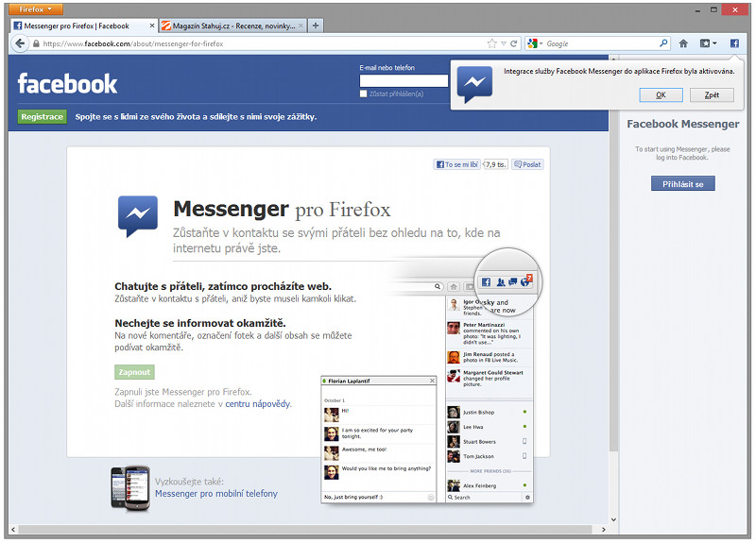Close the Firefox window

pyautogui.click(x=735, y=9)
